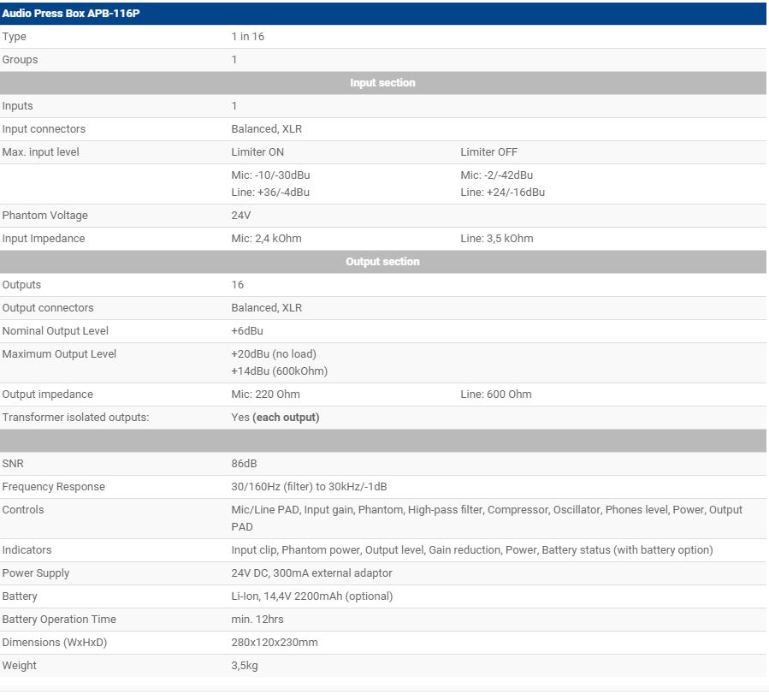Select the 'Inputs' row label

(18, 106)
